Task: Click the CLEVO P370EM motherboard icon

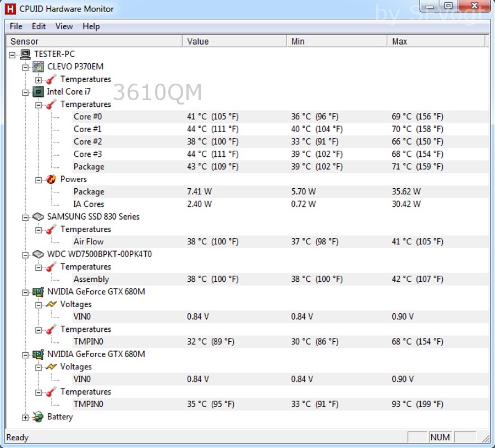Action: (38, 67)
